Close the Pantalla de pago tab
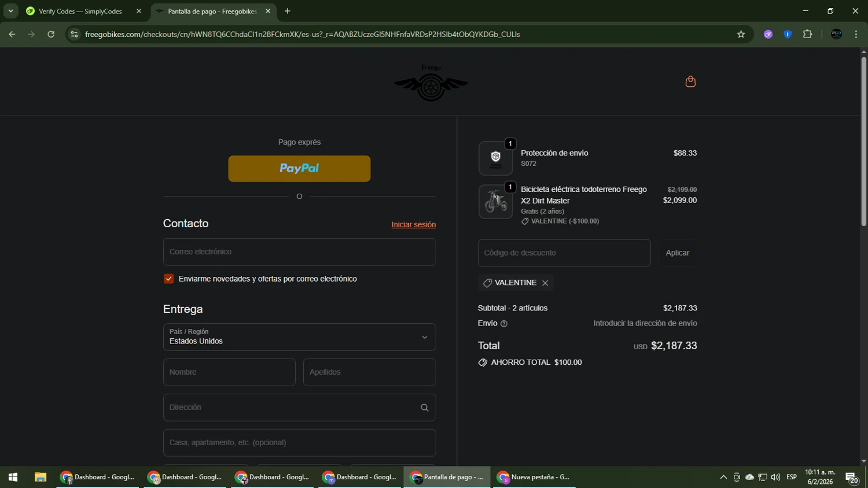 coord(268,11)
